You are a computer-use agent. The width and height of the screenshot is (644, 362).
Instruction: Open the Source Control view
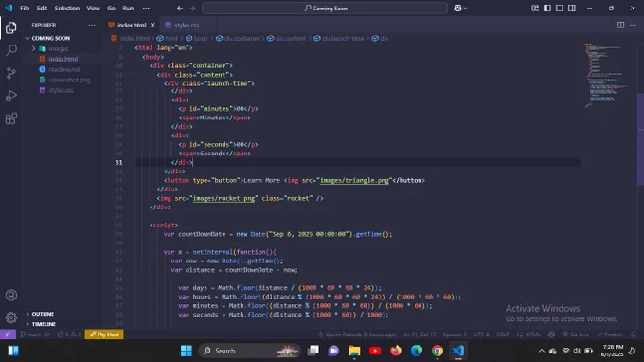pos(11,73)
